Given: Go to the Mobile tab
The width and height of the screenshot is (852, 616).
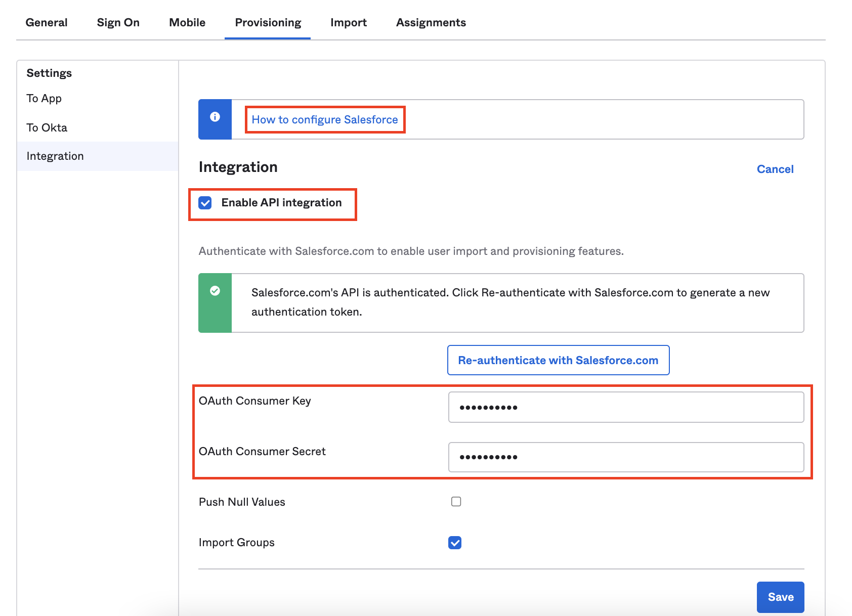Looking at the screenshot, I should click(x=187, y=23).
